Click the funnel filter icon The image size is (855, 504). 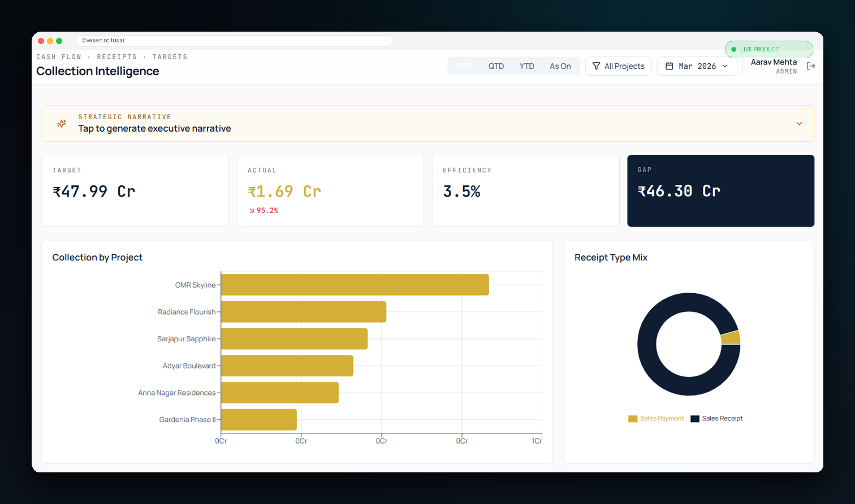click(x=596, y=66)
